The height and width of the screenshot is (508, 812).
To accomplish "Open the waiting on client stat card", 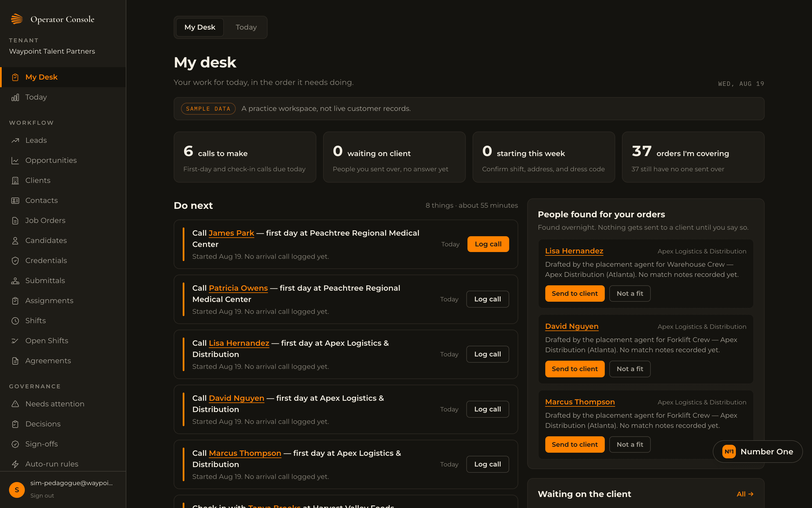I will [394, 157].
